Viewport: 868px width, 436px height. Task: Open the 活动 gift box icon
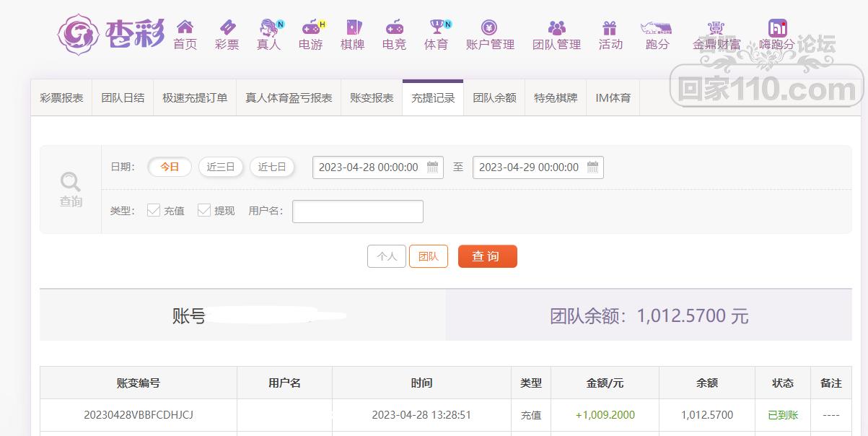coord(610,27)
